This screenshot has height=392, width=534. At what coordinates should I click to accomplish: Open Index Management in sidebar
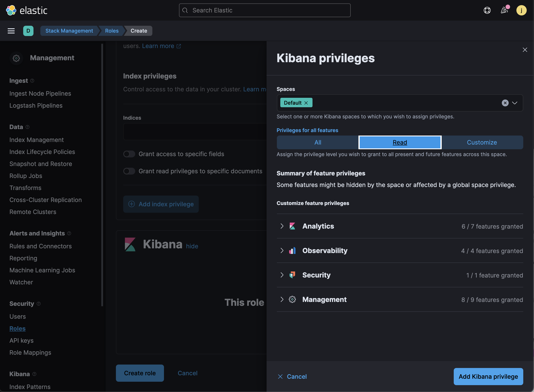click(x=36, y=140)
